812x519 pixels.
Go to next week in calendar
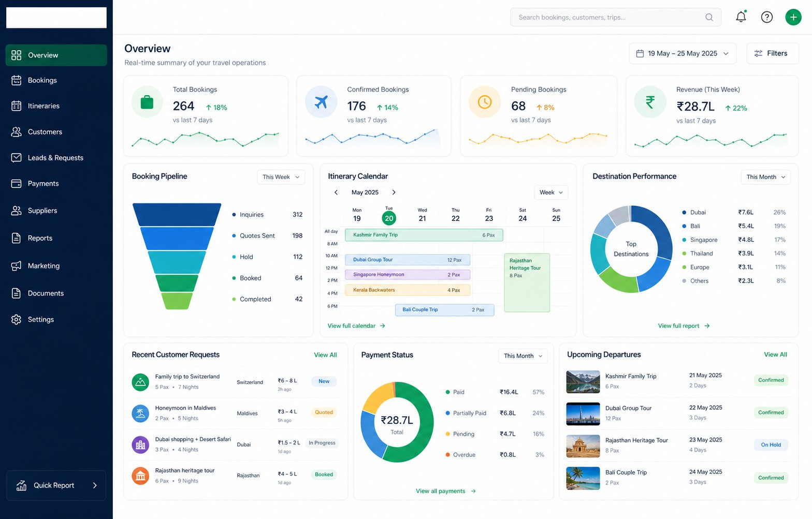pos(394,192)
